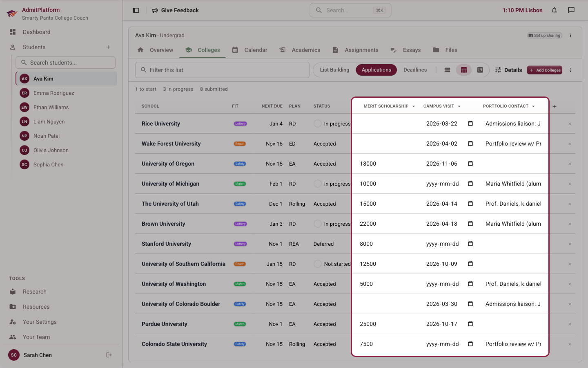Image resolution: width=588 pixels, height=368 pixels.
Task: Click the Add Colleges button
Action: (545, 70)
